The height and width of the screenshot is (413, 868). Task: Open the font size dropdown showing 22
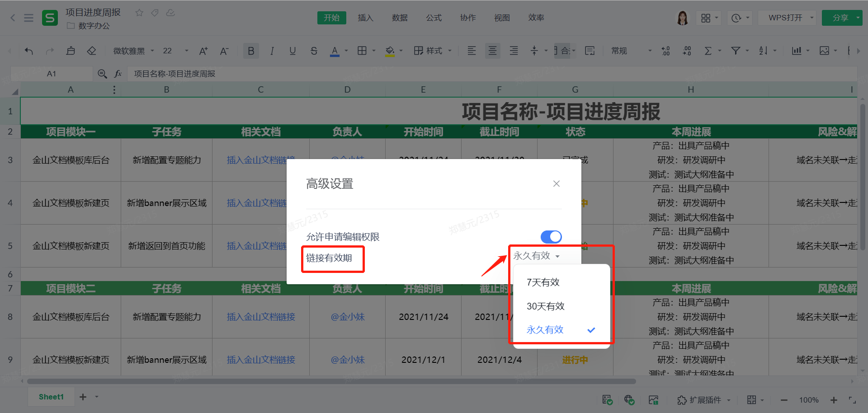(x=175, y=51)
